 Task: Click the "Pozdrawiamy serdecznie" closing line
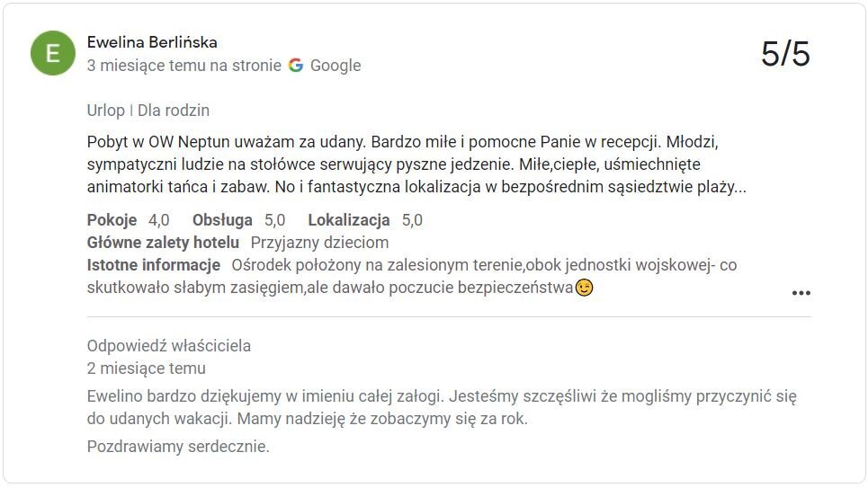(x=178, y=447)
